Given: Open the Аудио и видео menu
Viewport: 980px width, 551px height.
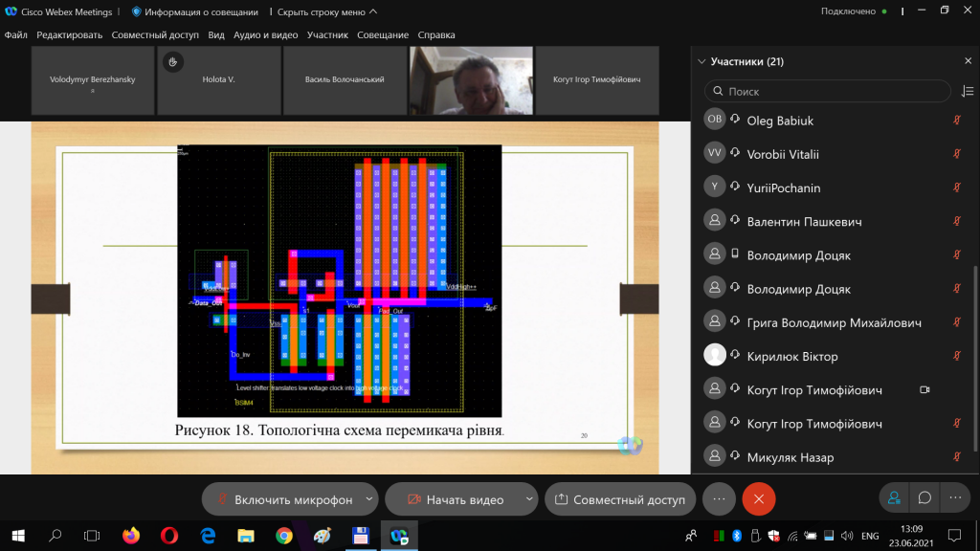Looking at the screenshot, I should tap(265, 34).
